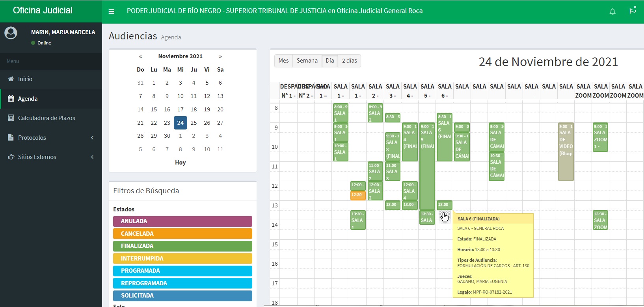
Task: Toggle the ANULADA status filter
Action: pyautogui.click(x=182, y=221)
